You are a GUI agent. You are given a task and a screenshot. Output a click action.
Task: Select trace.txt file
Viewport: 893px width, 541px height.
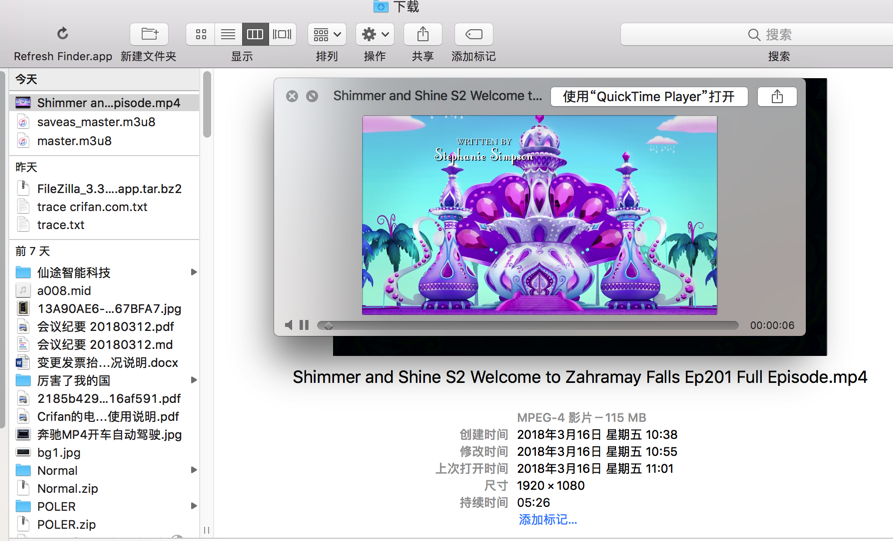point(104,225)
